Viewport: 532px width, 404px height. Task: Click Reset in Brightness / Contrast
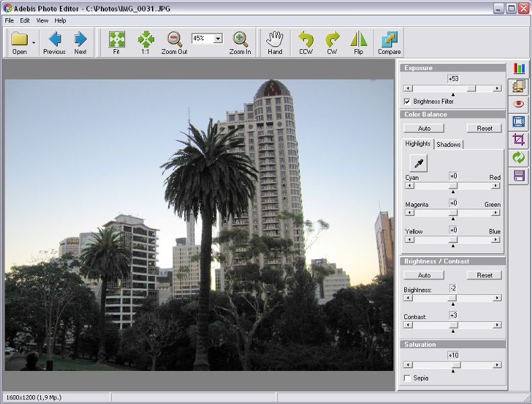484,275
